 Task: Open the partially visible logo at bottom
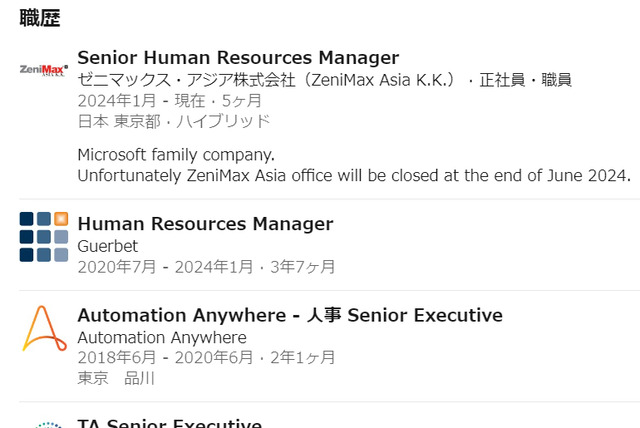click(x=48, y=425)
